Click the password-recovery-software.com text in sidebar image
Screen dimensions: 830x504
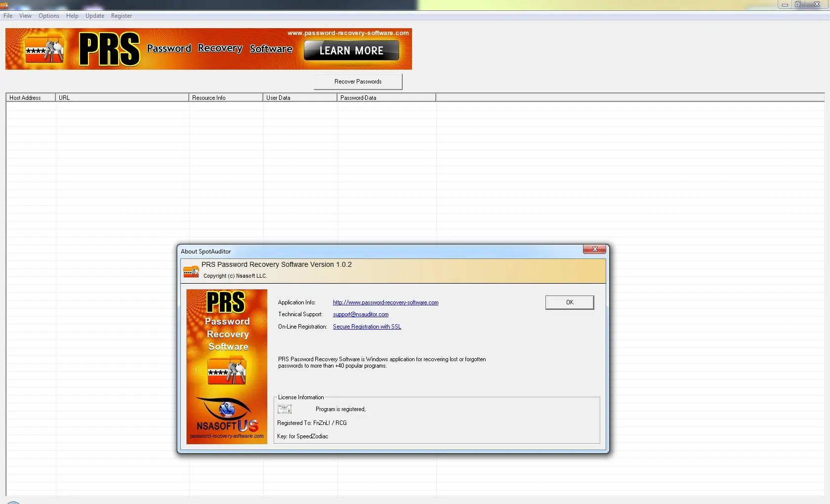pyautogui.click(x=227, y=436)
